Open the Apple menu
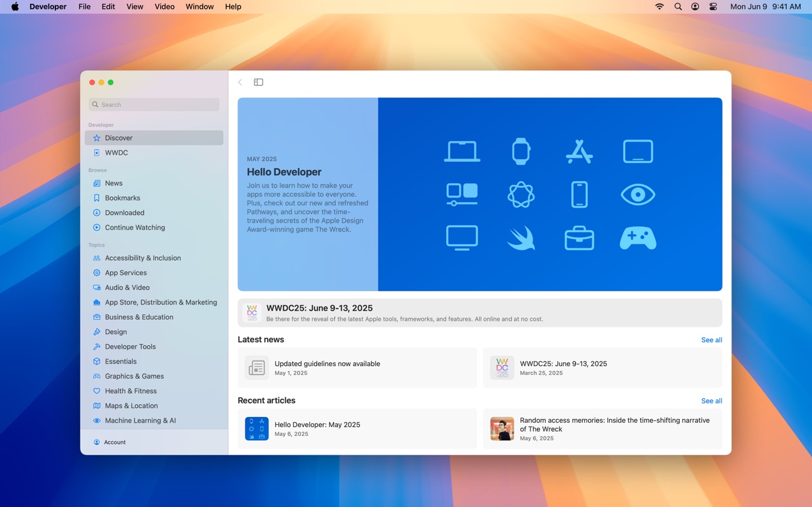This screenshot has height=507, width=812. [14, 6]
